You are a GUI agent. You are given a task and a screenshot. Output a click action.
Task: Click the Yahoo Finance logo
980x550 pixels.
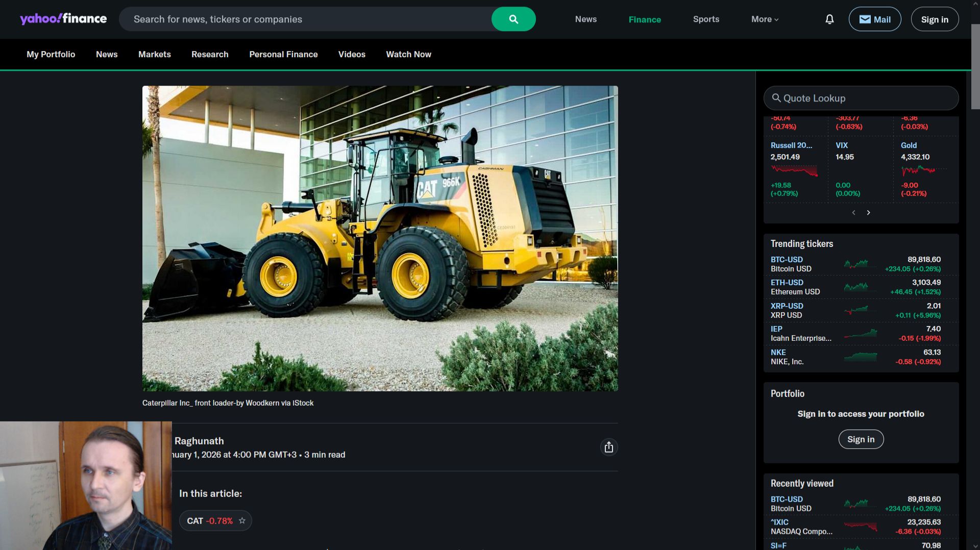pyautogui.click(x=63, y=19)
